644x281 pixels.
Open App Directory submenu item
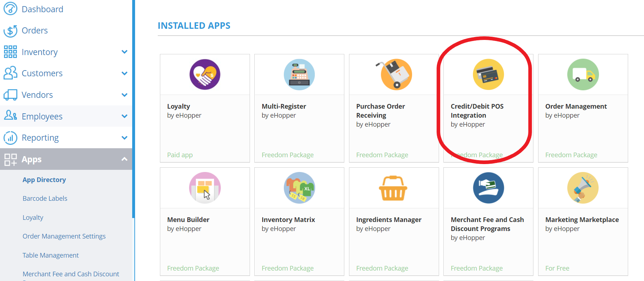point(44,180)
